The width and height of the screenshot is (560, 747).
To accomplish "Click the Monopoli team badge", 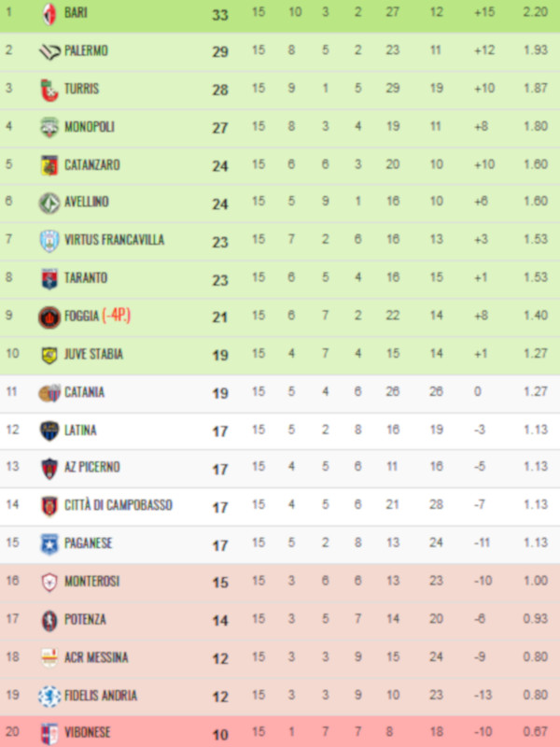I will (x=49, y=127).
